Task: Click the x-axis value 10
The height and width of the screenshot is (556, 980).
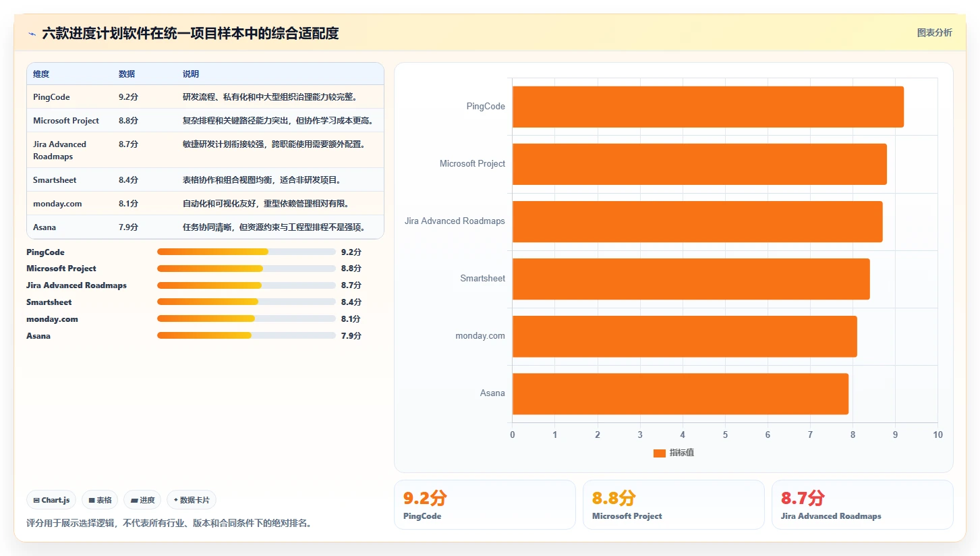Action: [938, 435]
